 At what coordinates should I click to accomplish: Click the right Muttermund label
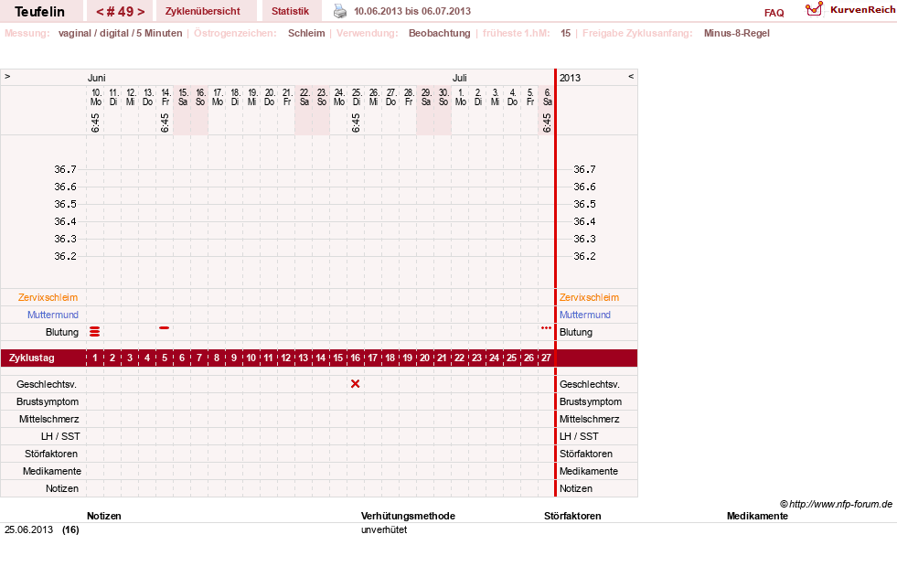(x=584, y=315)
